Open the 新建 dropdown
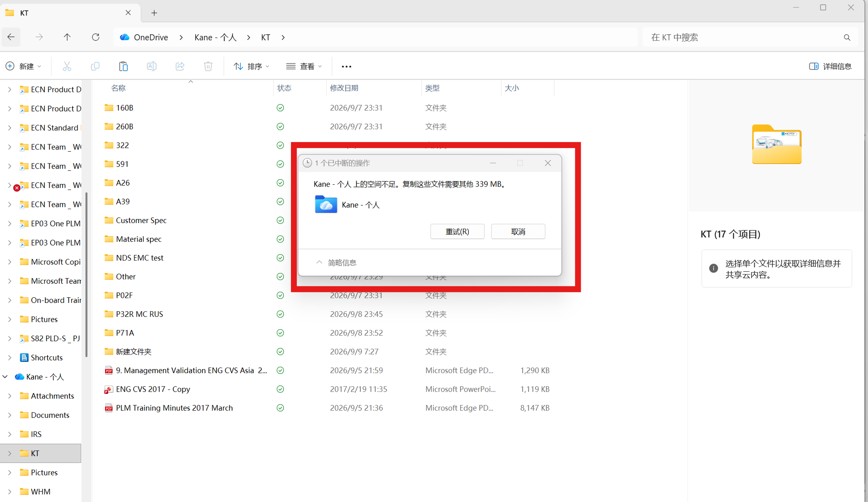The height and width of the screenshot is (502, 868). point(23,66)
